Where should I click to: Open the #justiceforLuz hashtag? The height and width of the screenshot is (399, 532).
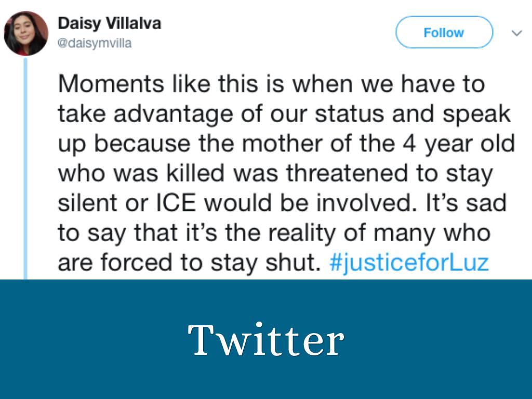409,262
